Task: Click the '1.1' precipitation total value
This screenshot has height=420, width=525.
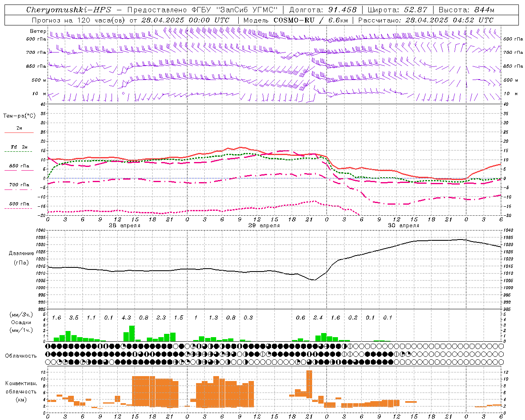Action: click(91, 317)
